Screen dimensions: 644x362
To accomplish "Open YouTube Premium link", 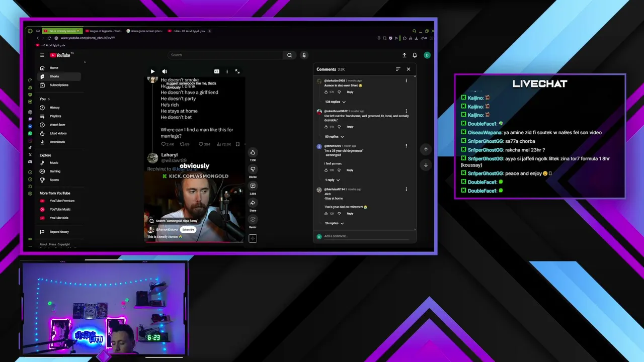I will click(59, 201).
